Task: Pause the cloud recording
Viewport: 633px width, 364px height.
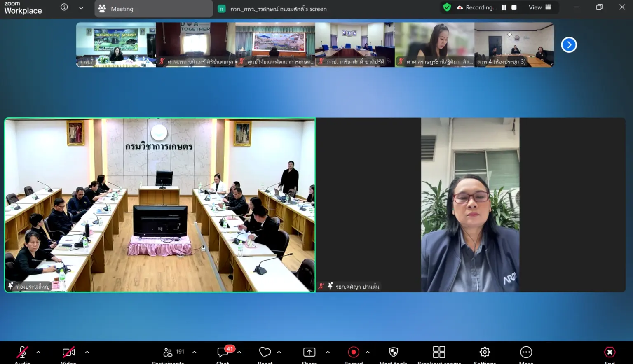Action: [x=504, y=7]
